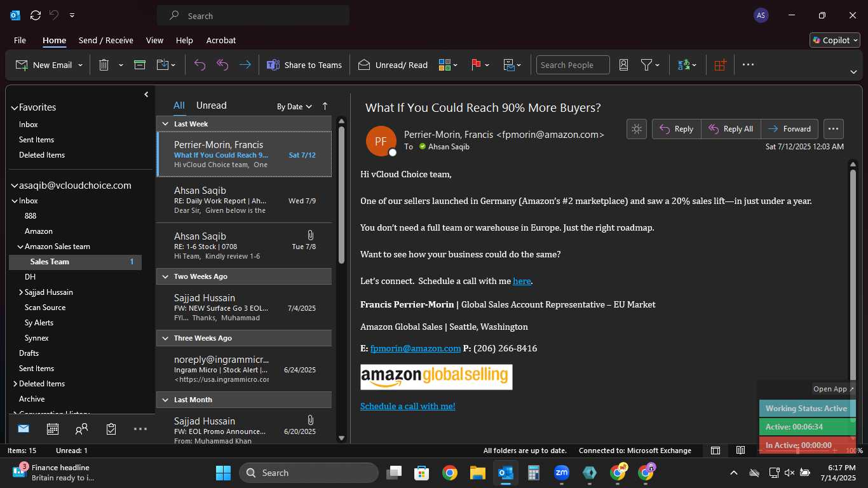
Task: Open Zoom from the taskbar
Action: tap(561, 473)
